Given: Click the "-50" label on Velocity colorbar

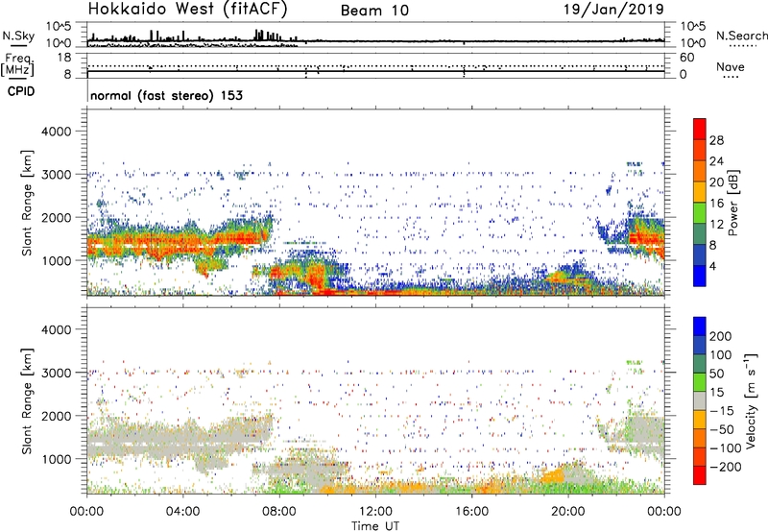Looking at the screenshot, I should [722, 429].
